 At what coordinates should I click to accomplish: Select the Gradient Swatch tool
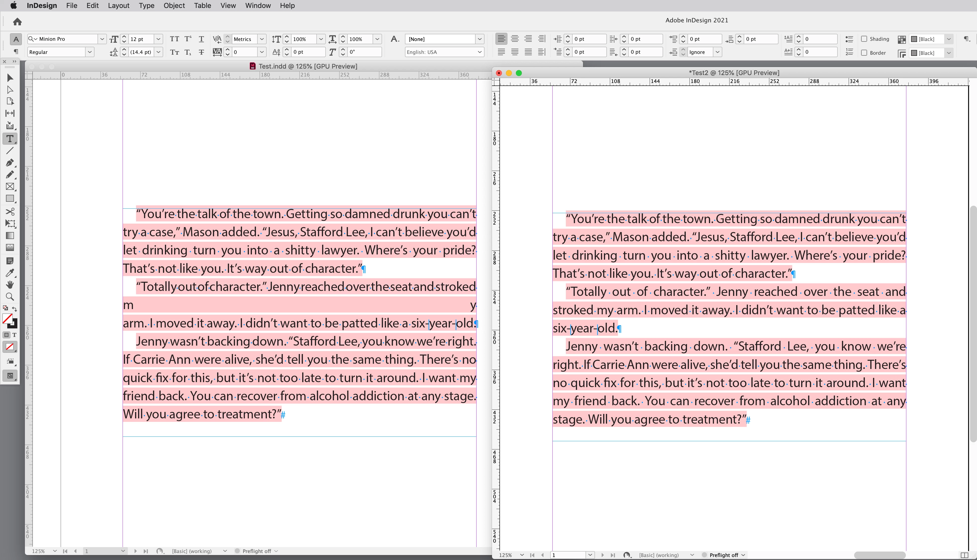point(10,235)
